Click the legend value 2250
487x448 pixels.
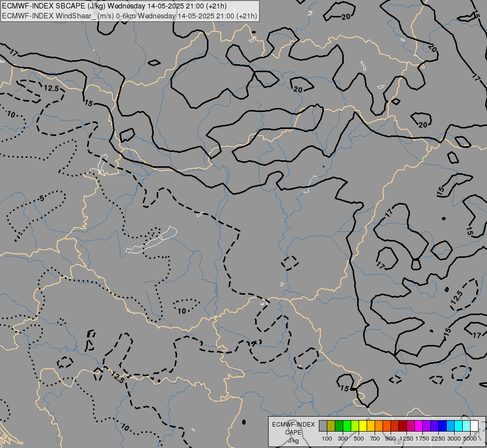pyautogui.click(x=438, y=439)
